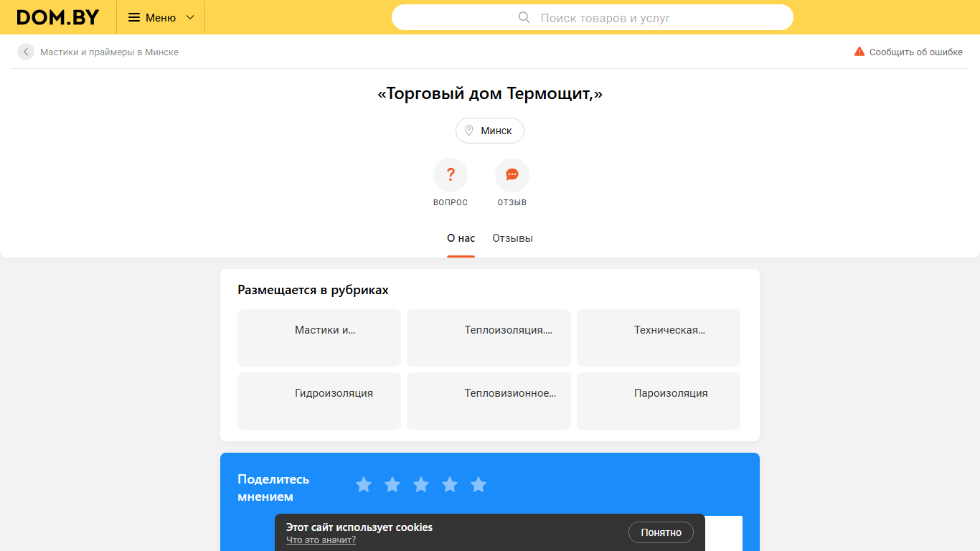
Task: Rate two stars in Поделитесь мнением
Action: [392, 485]
